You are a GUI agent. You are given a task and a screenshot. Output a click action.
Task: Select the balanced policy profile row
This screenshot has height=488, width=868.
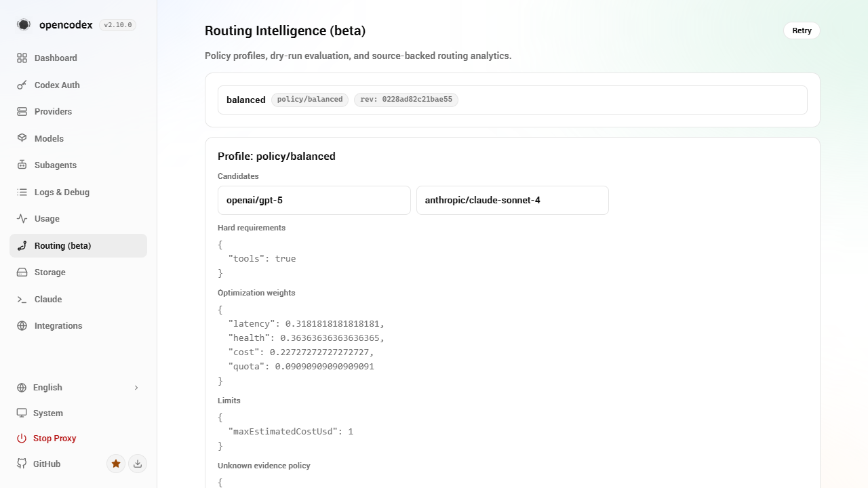[x=513, y=100]
